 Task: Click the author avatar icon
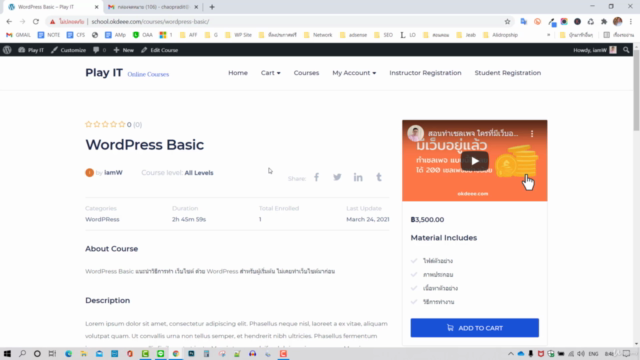coord(89,173)
